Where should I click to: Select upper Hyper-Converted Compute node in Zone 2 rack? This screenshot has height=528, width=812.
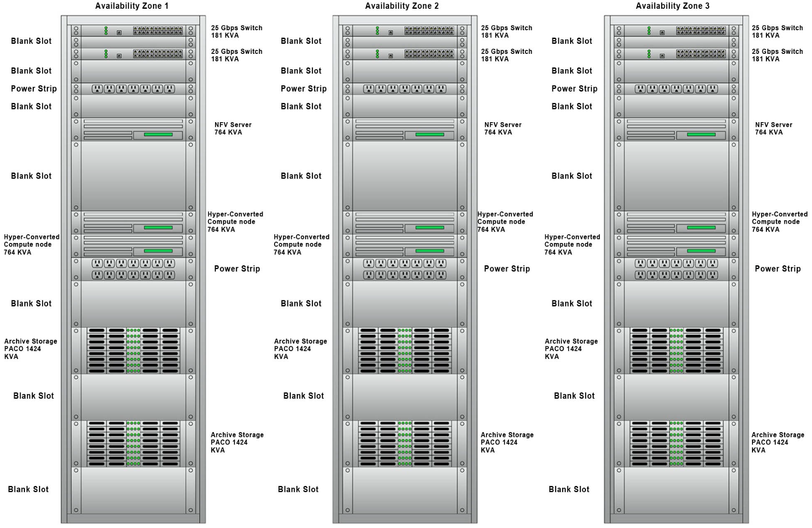(x=404, y=222)
